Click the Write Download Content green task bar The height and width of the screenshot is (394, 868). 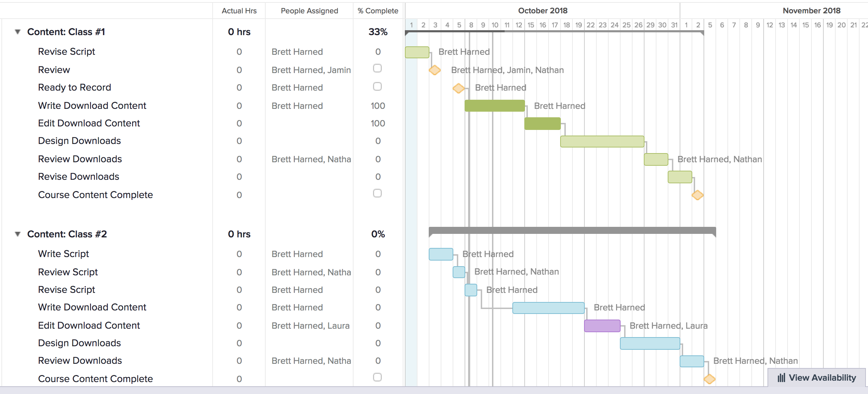point(494,105)
